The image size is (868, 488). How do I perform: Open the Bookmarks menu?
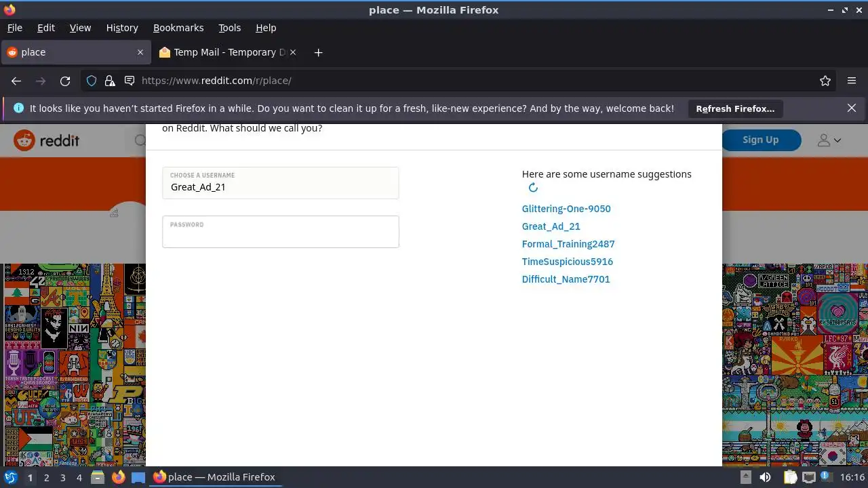pos(178,28)
